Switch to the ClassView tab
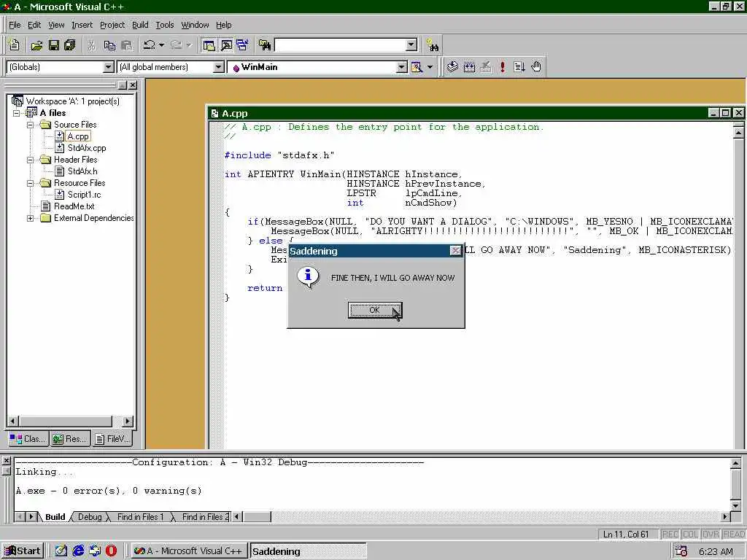This screenshot has width=747, height=560. 28,439
